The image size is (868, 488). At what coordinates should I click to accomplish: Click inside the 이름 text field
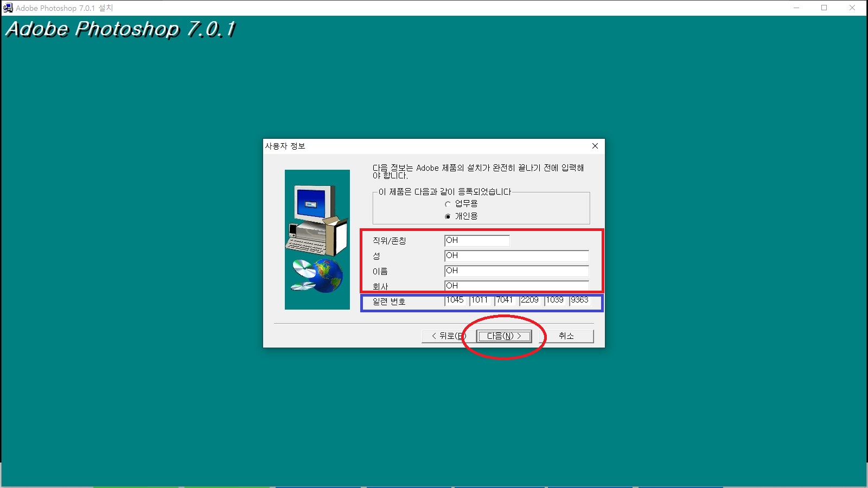[x=515, y=271]
